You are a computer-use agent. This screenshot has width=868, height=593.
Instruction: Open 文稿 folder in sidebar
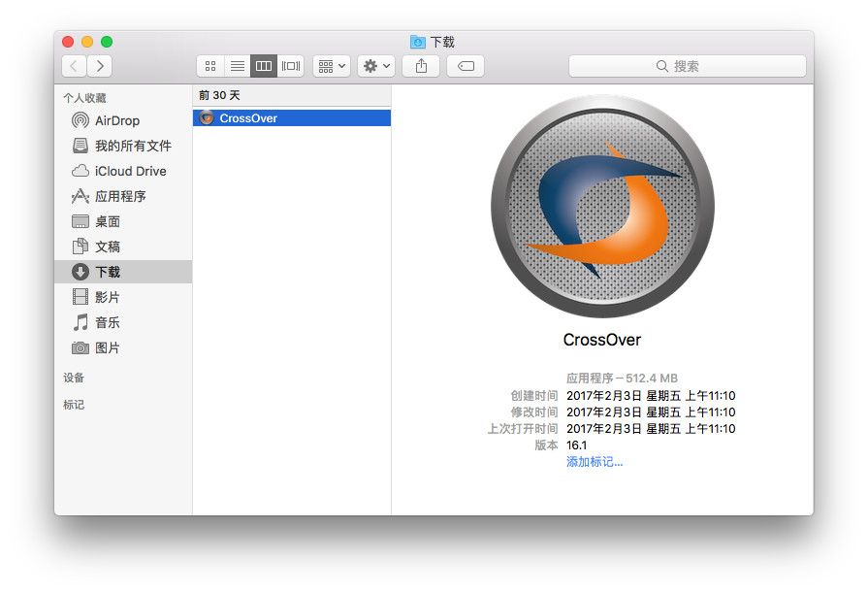pos(107,247)
